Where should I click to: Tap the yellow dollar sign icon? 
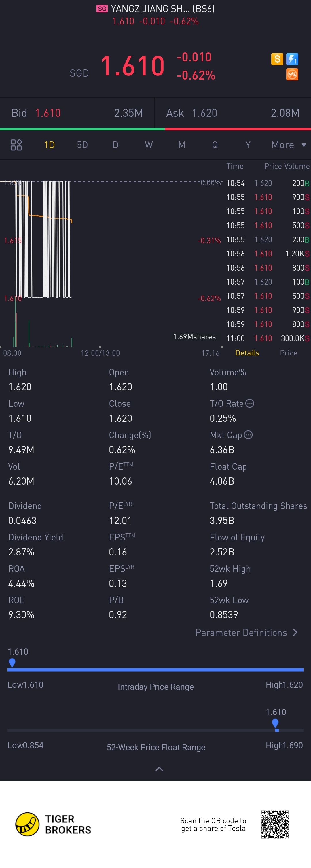point(277,59)
